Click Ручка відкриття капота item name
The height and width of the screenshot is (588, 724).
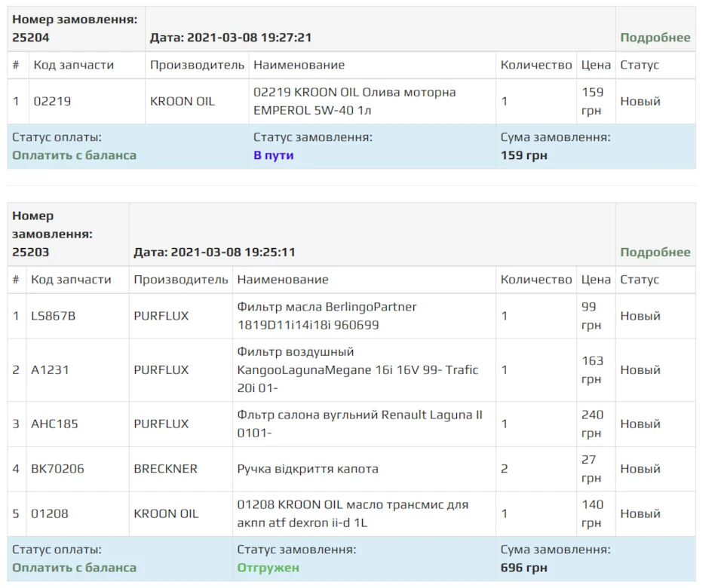[x=308, y=469]
